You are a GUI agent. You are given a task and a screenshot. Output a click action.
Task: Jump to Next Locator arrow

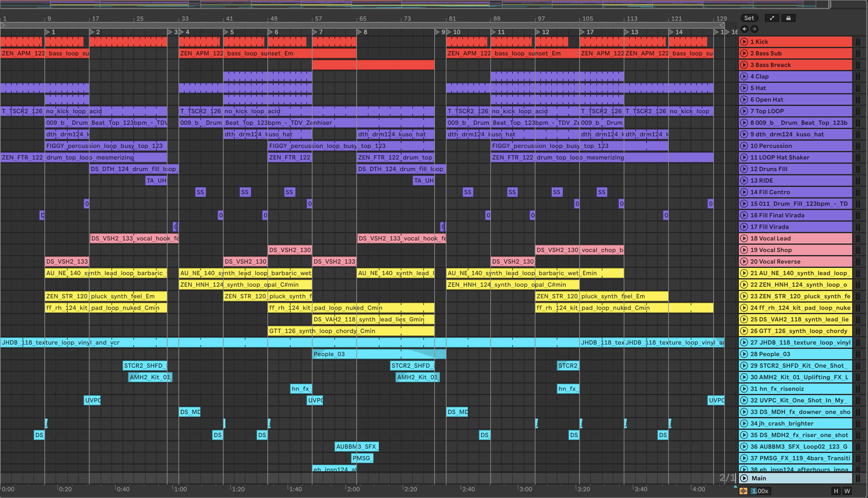(x=754, y=29)
